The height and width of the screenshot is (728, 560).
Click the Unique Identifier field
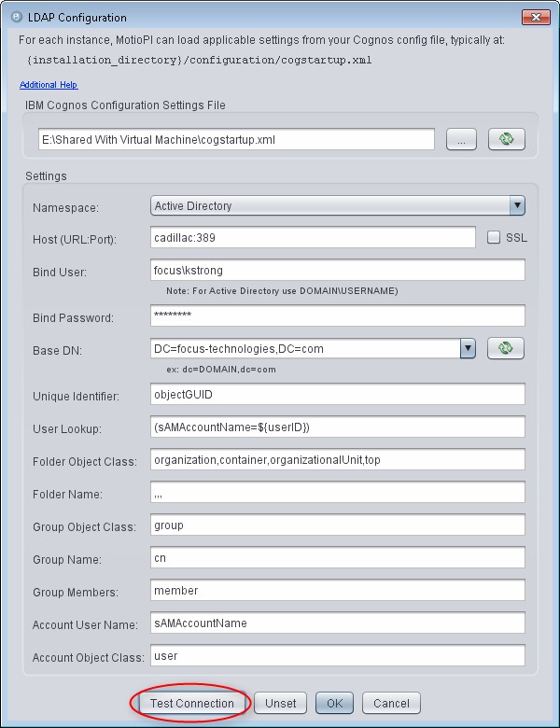338,394
